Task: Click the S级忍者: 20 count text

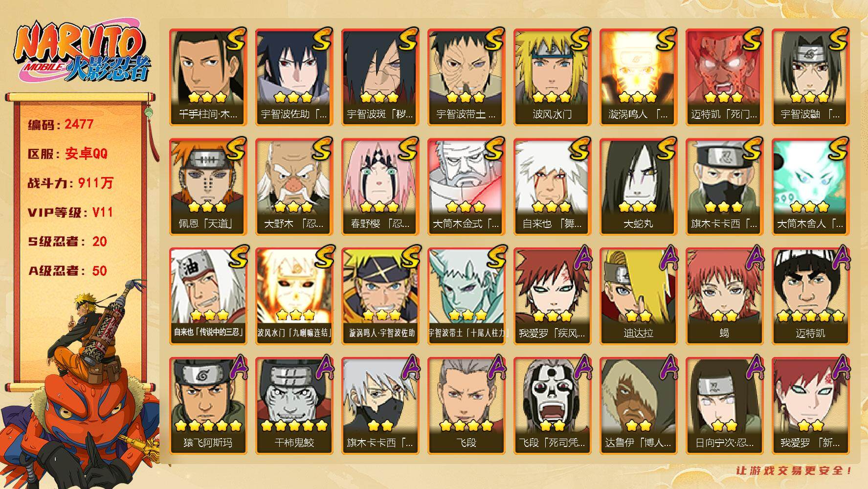Action: 67,242
